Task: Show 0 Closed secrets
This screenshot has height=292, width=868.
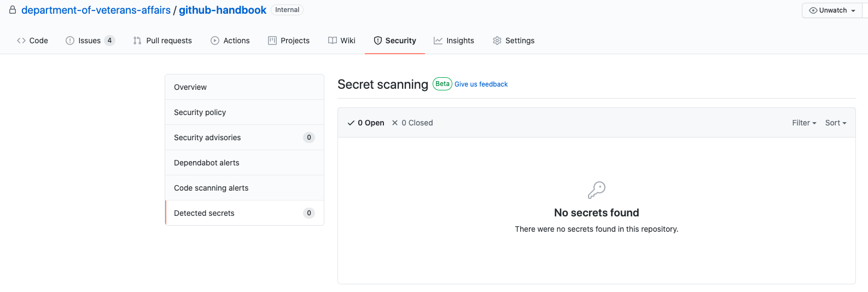Action: [x=412, y=123]
